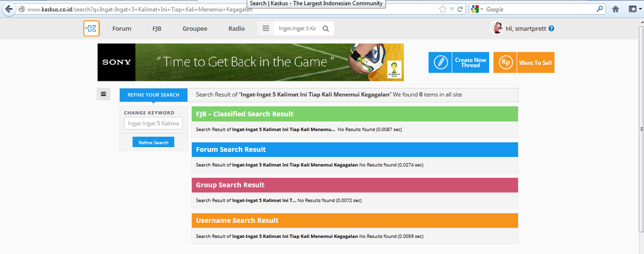Open the Hi, smartprett profile link

coord(526,29)
